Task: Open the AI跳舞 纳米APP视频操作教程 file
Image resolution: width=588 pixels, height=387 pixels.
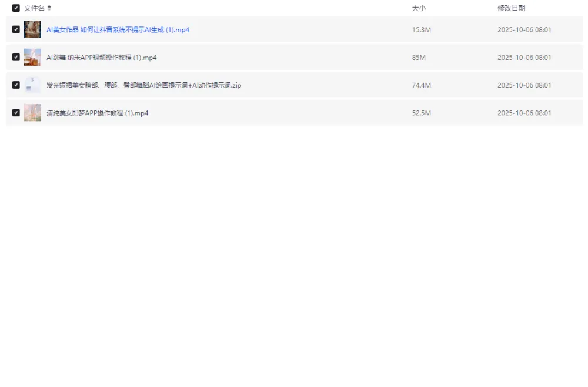Action: (x=101, y=58)
